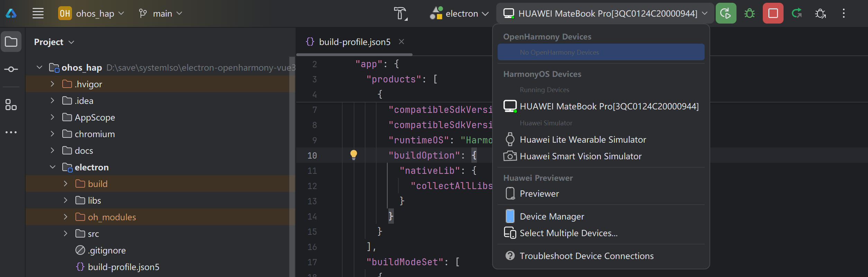Click the DevEco Studio logo icon
The width and height of the screenshot is (868, 277).
tap(11, 14)
